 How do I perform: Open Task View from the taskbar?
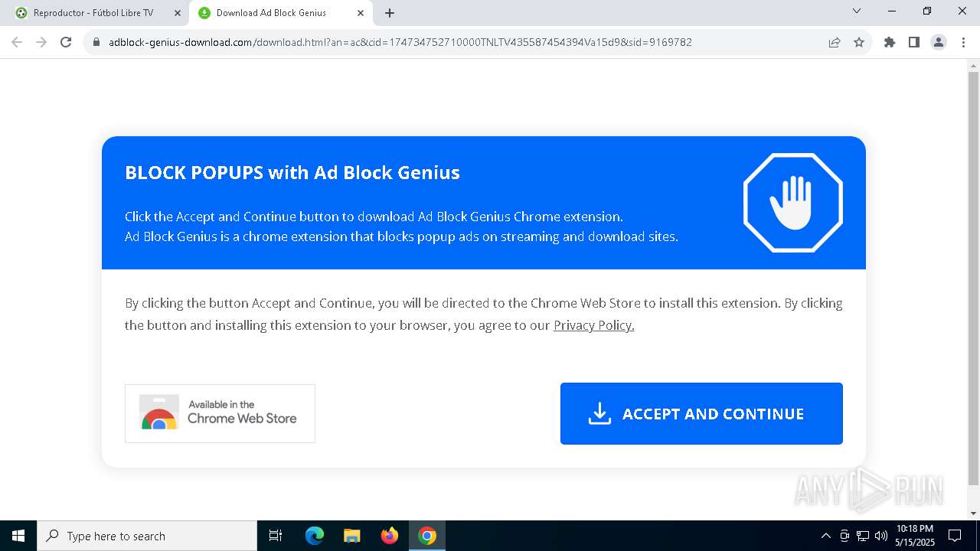point(276,536)
